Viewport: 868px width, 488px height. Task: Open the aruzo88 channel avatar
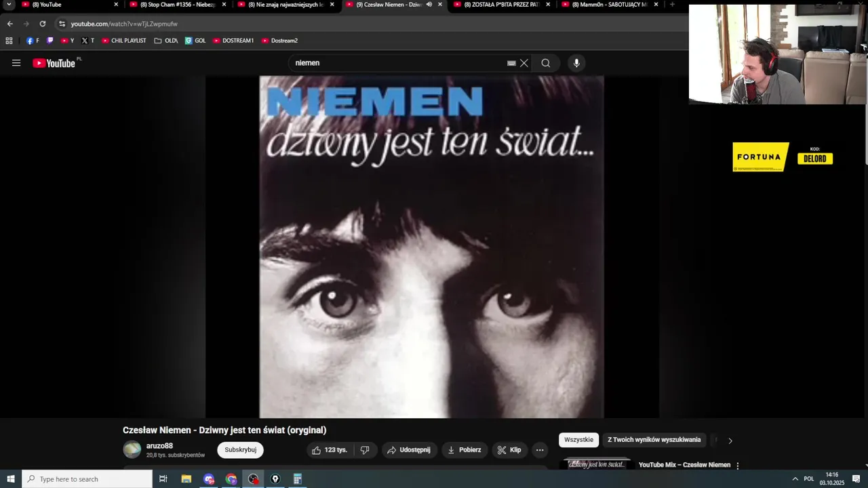(132, 449)
